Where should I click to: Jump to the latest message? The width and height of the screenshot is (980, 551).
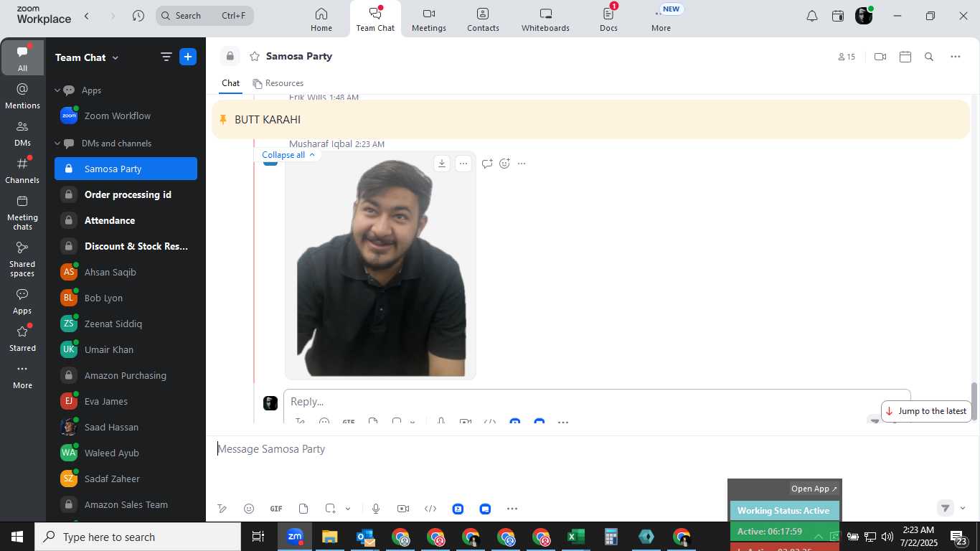[x=926, y=411]
